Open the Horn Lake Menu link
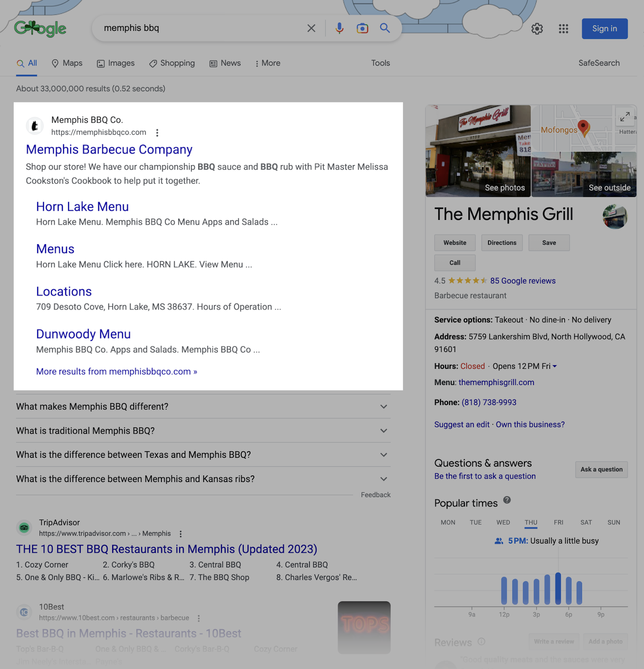This screenshot has height=669, width=644. pyautogui.click(x=82, y=207)
